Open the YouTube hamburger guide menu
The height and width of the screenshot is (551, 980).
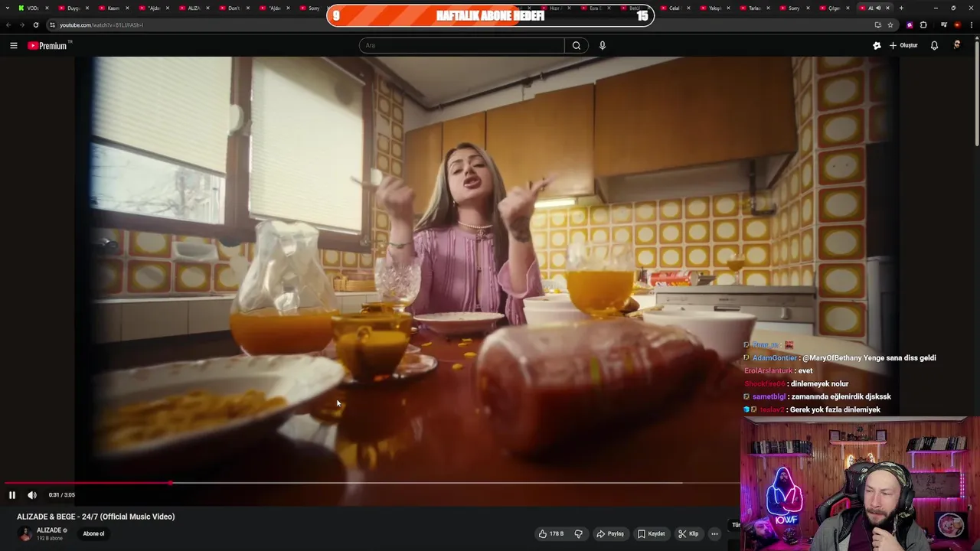coord(14,46)
